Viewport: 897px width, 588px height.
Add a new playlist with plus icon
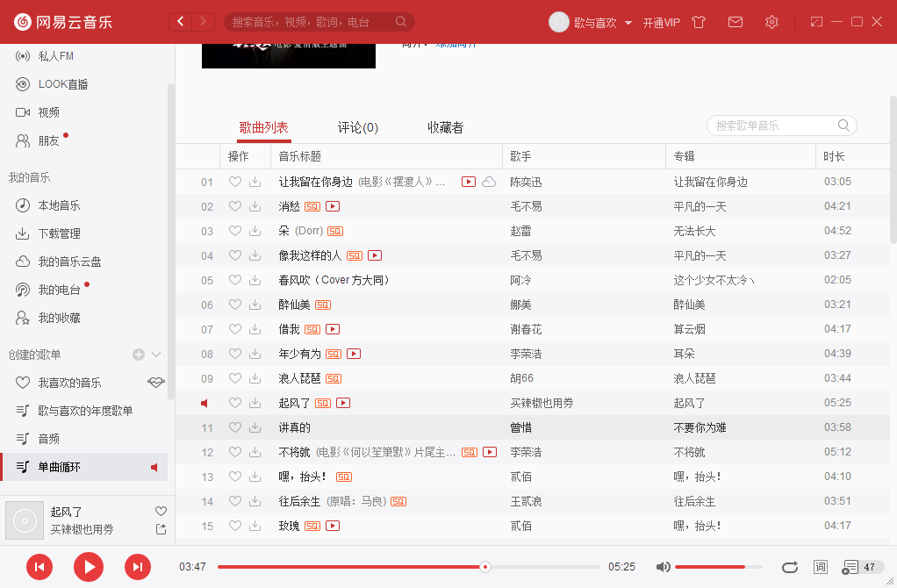[139, 355]
